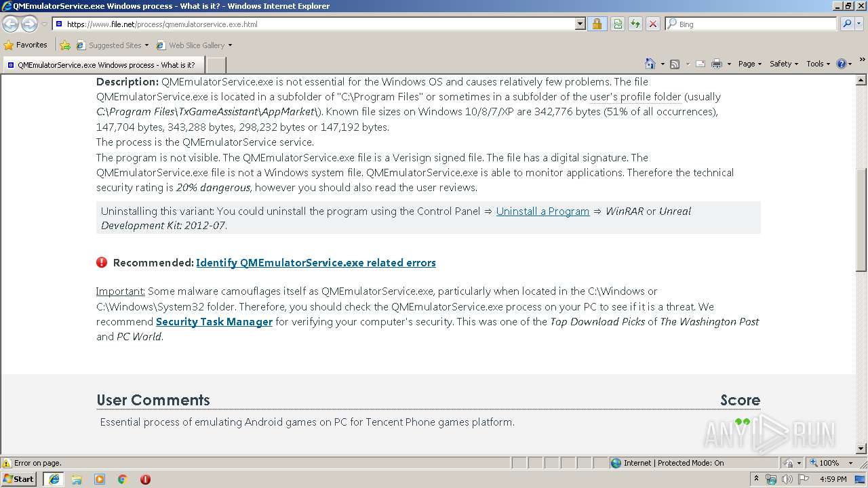Click the red Stop loading icon
The height and width of the screenshot is (488, 868).
coord(652,24)
